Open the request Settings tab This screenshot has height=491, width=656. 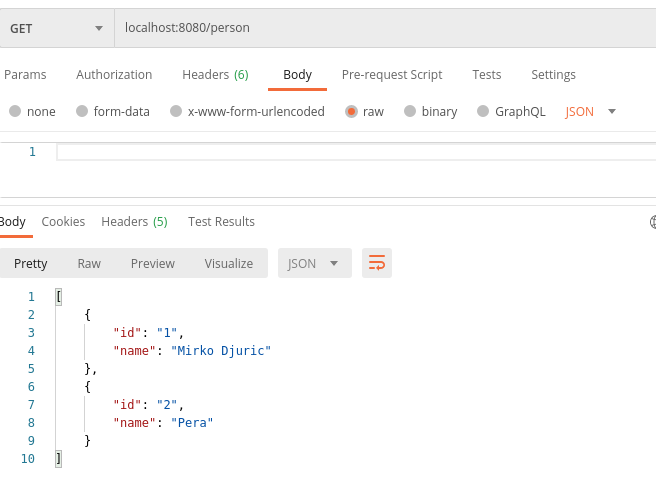pyautogui.click(x=553, y=74)
